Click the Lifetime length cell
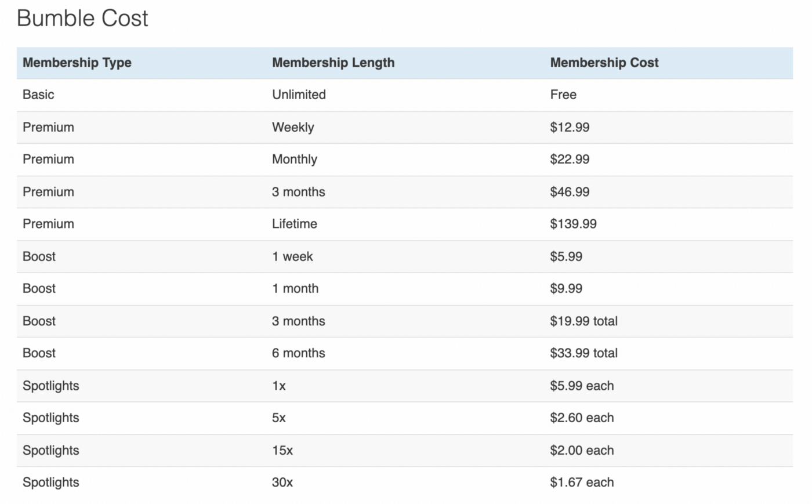The image size is (812, 504). 295,224
